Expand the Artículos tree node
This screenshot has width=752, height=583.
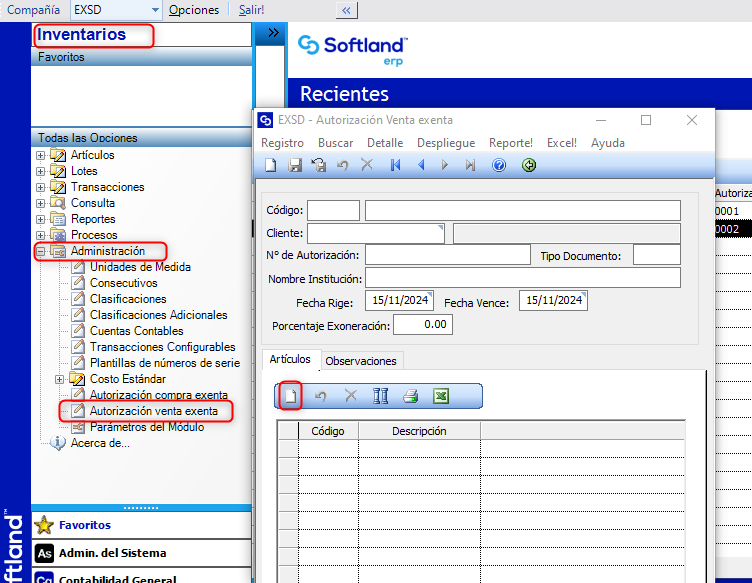click(41, 155)
